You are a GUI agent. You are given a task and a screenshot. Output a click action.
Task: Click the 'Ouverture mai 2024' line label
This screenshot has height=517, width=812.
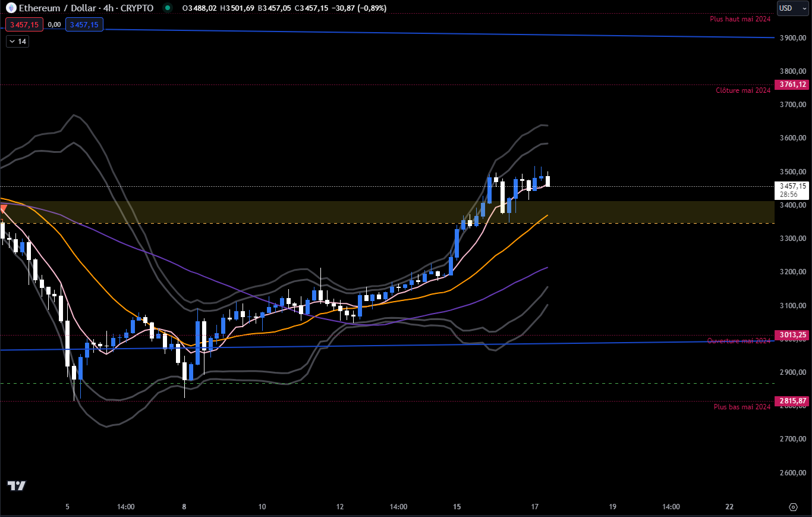point(739,341)
